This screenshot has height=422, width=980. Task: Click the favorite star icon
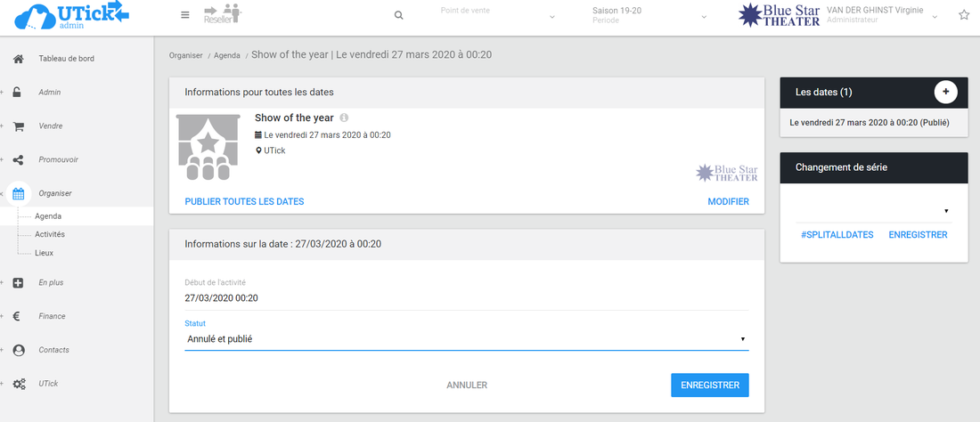click(963, 15)
